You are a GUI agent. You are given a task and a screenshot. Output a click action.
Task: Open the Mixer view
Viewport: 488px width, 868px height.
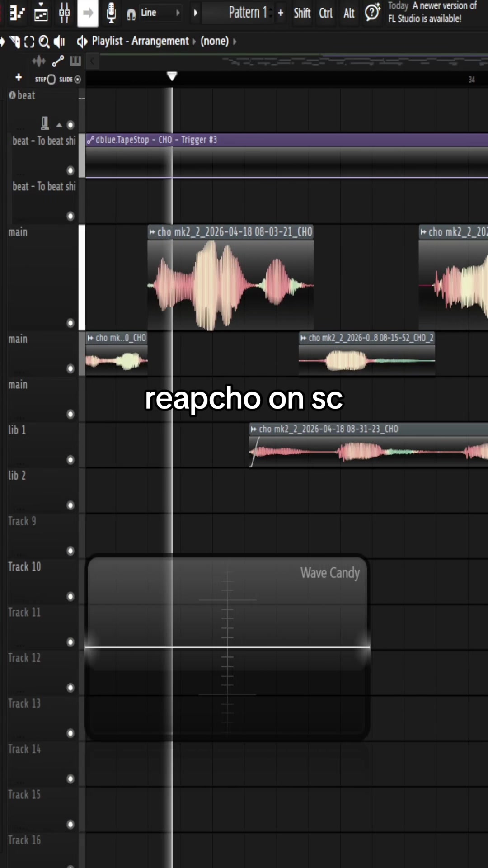[64, 13]
